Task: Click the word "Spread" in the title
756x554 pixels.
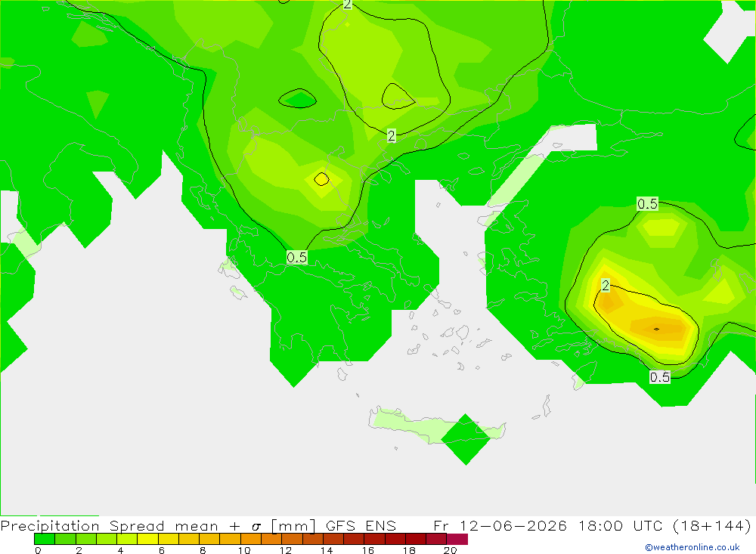Action: [x=137, y=525]
